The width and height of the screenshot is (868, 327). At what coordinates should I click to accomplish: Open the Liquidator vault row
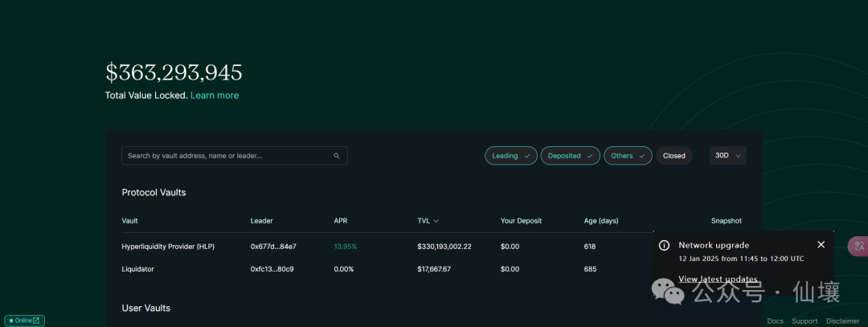click(137, 269)
